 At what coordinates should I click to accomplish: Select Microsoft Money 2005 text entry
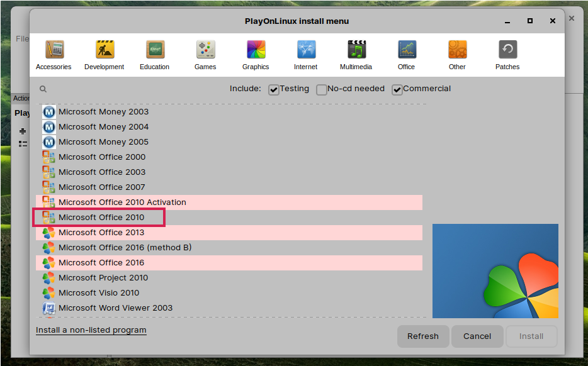[103, 142]
